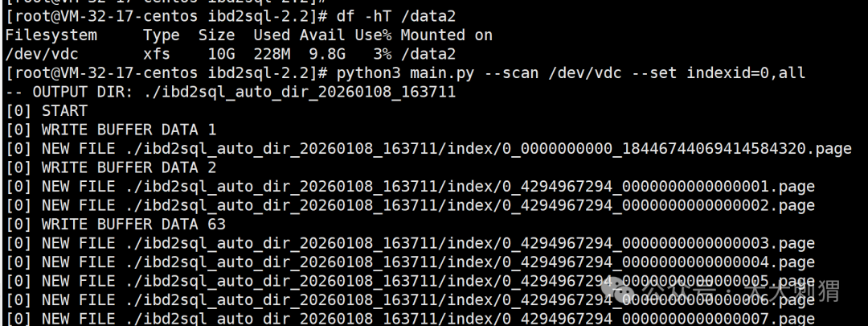Image resolution: width=868 pixels, height=326 pixels.
Task: Click the NEW FILE line ending 0000000000000007.page
Action: click(410, 318)
